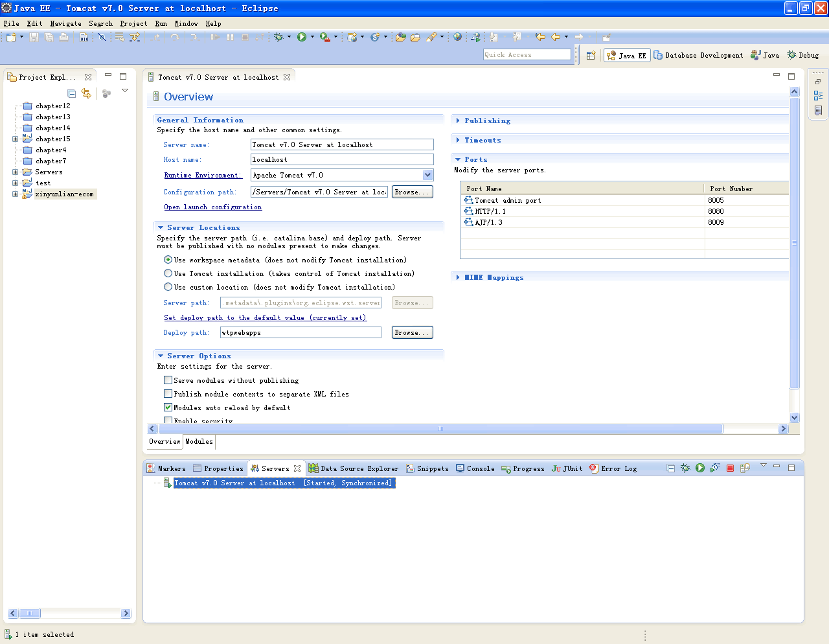The height and width of the screenshot is (644, 829).
Task: Open the Data Source Explorer tab
Action: [354, 468]
